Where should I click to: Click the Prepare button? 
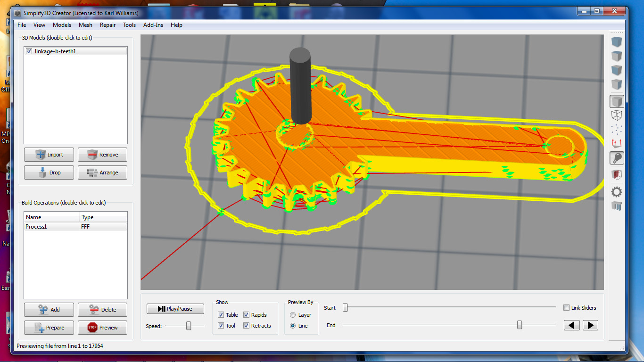coord(49,327)
